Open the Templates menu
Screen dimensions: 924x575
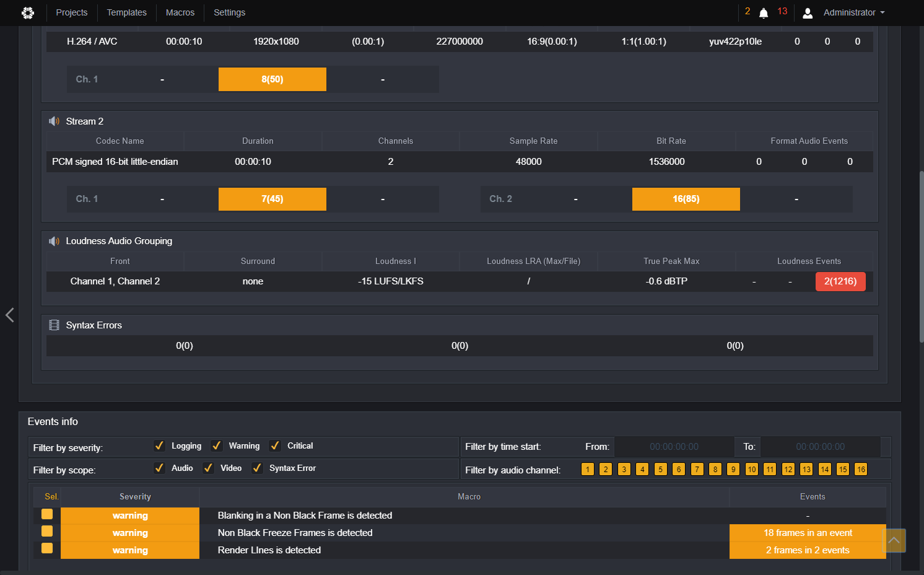coord(127,12)
